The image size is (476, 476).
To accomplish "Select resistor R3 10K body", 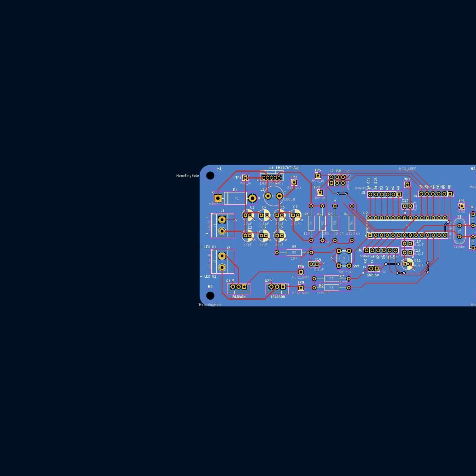I will coord(294,253).
